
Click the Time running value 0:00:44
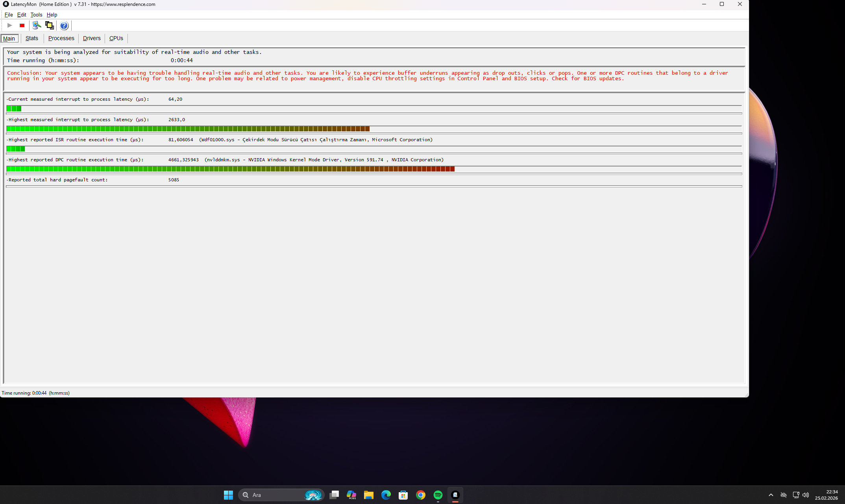[x=181, y=60]
